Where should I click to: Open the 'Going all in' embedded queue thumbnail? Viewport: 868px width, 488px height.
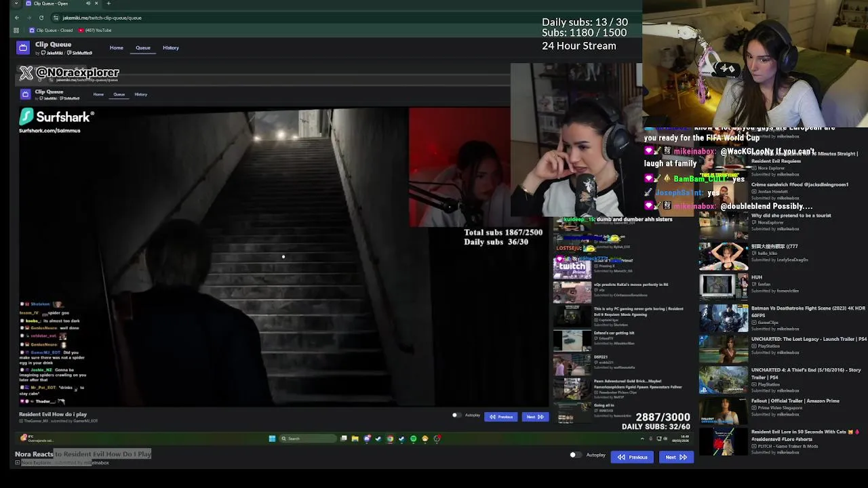coord(572,411)
